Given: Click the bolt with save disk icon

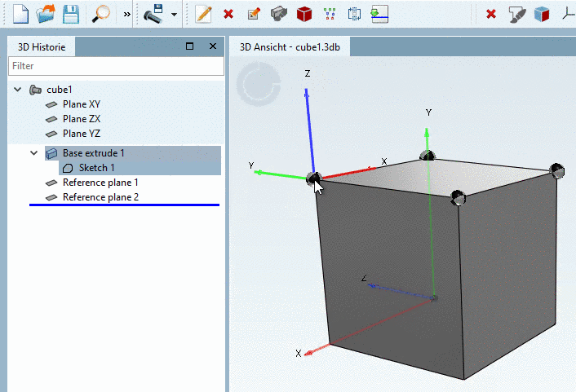Looking at the screenshot, I should (x=153, y=14).
